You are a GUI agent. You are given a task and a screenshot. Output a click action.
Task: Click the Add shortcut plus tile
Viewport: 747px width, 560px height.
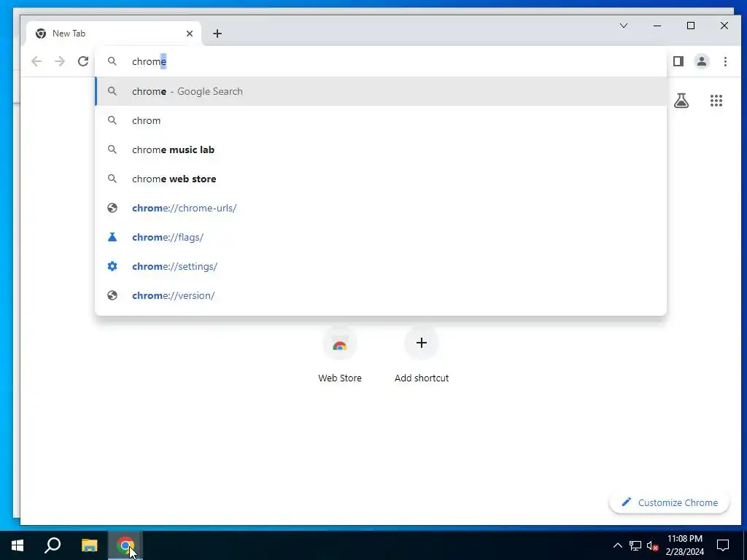tap(421, 355)
